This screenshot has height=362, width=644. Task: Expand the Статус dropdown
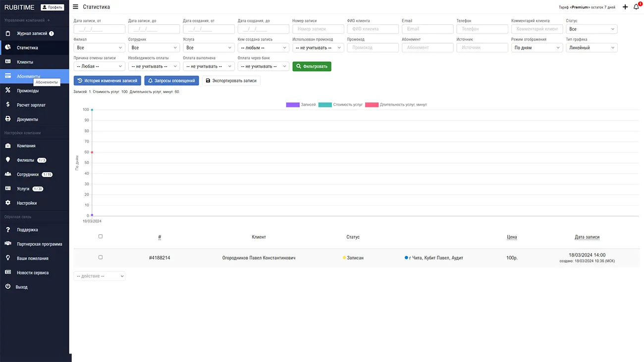tap(591, 29)
